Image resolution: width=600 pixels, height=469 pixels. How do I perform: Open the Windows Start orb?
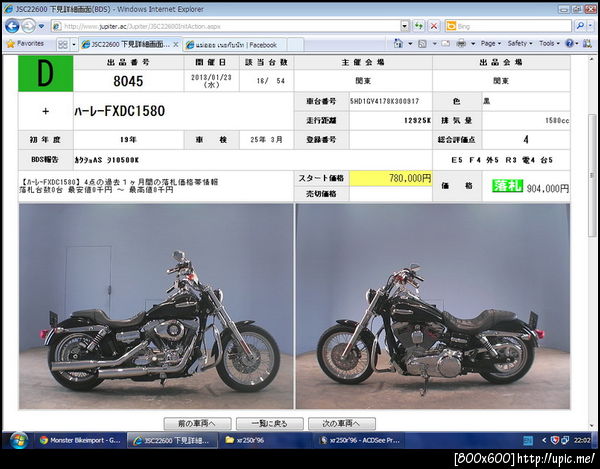[x=18, y=441]
